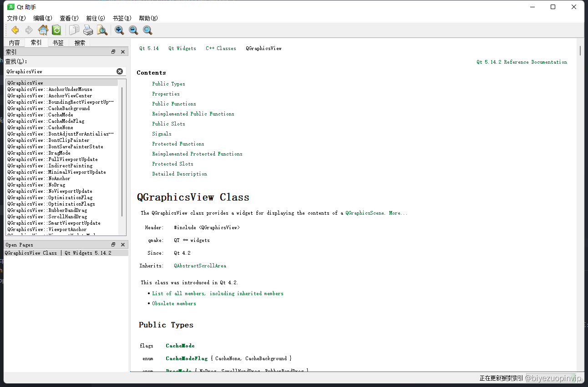Jump to Protected Slots contents link
The height and width of the screenshot is (387, 588).
[x=172, y=164]
